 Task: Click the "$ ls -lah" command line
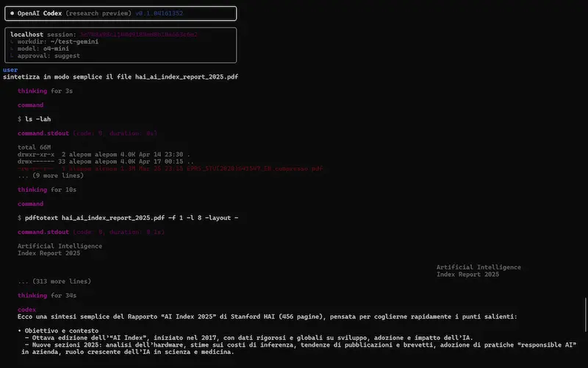click(34, 119)
